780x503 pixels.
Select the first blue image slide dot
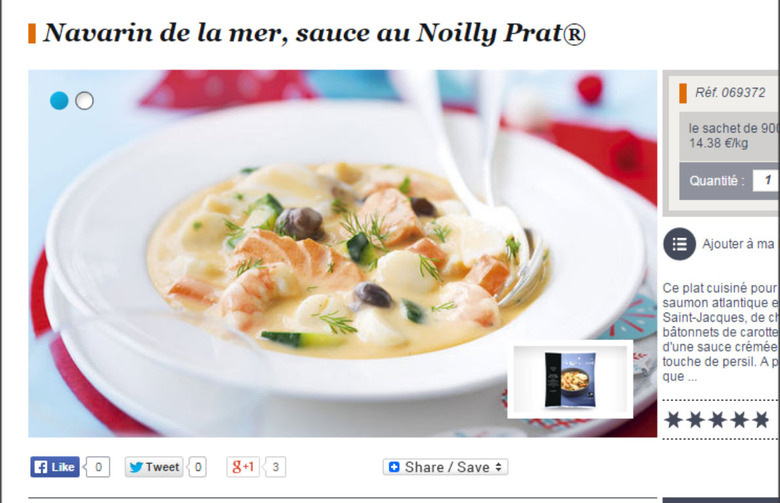pyautogui.click(x=59, y=101)
